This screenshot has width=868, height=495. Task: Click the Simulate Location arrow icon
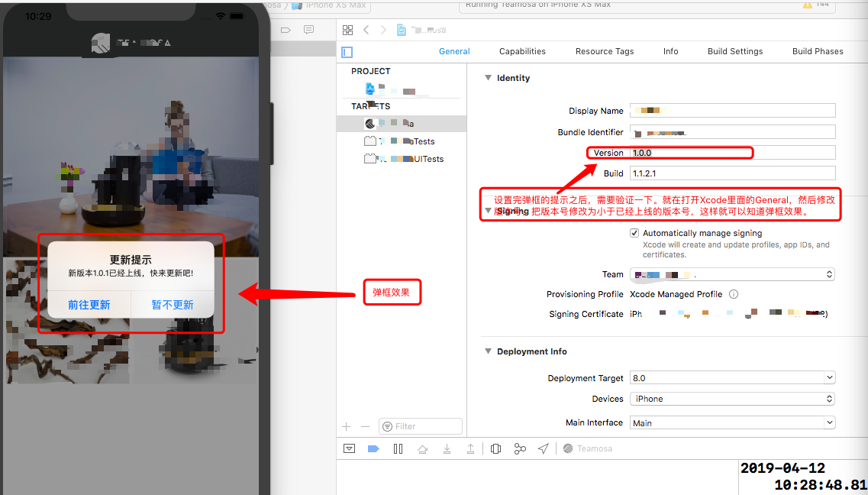click(544, 448)
